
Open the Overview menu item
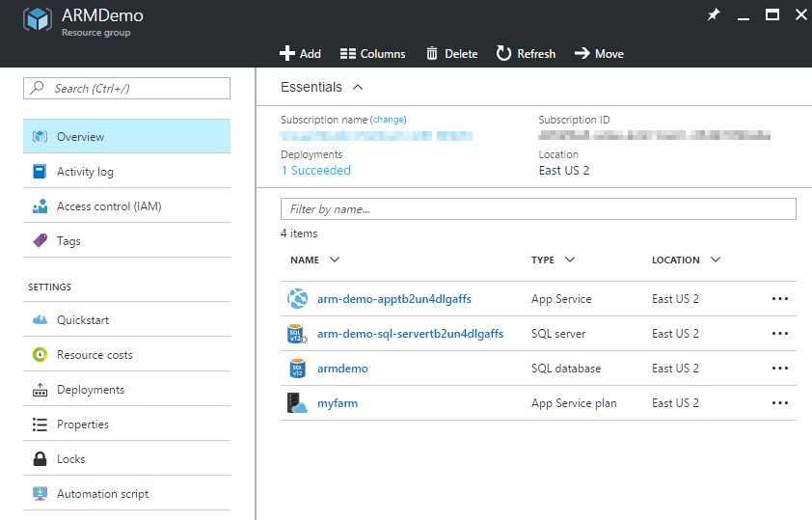click(x=127, y=136)
